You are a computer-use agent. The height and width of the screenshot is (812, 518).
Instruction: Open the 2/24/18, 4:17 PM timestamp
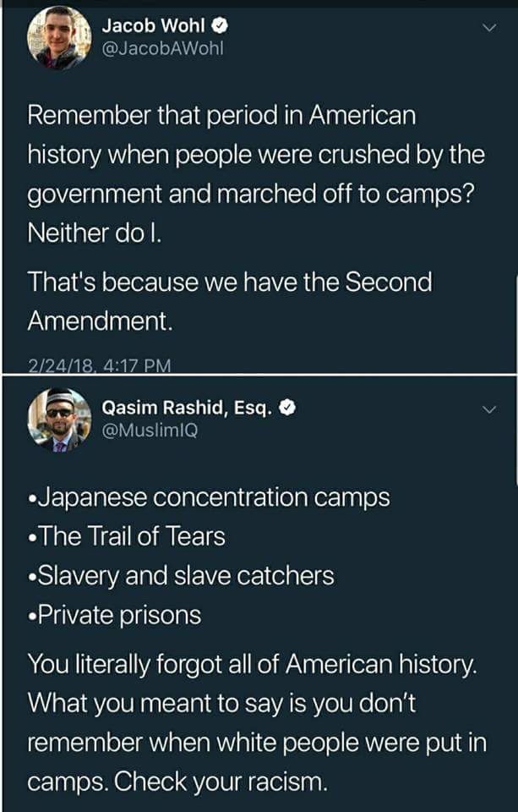99,365
